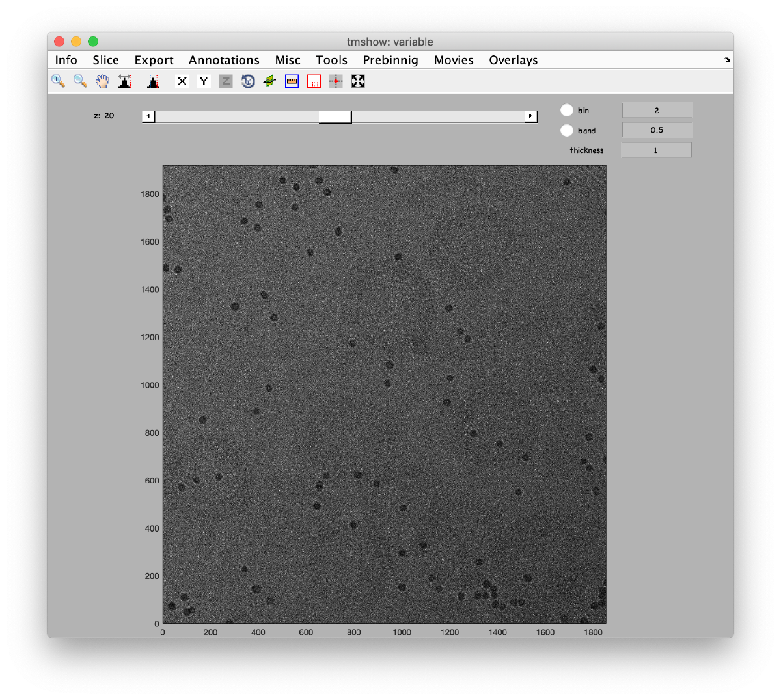Activate the Pan hand tool
781x700 pixels.
point(102,81)
